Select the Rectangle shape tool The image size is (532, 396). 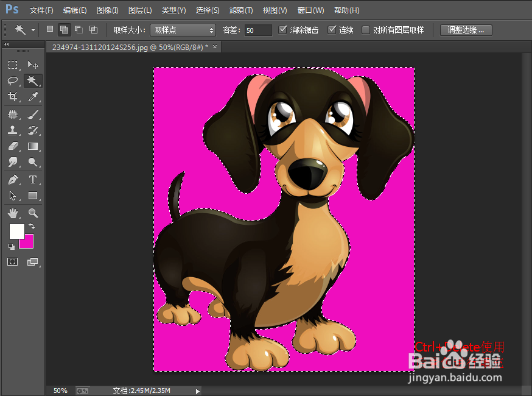click(x=33, y=196)
